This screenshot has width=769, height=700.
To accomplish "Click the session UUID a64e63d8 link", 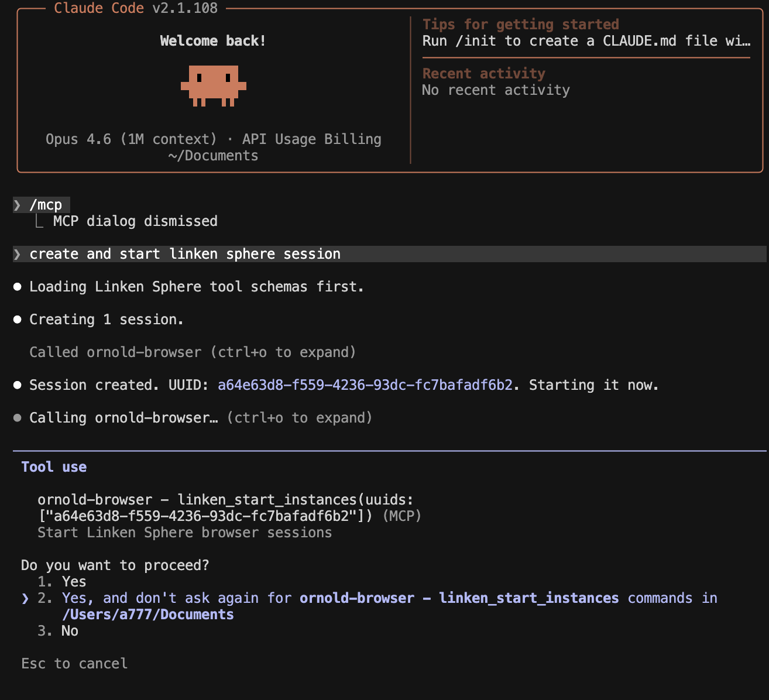I will (366, 385).
